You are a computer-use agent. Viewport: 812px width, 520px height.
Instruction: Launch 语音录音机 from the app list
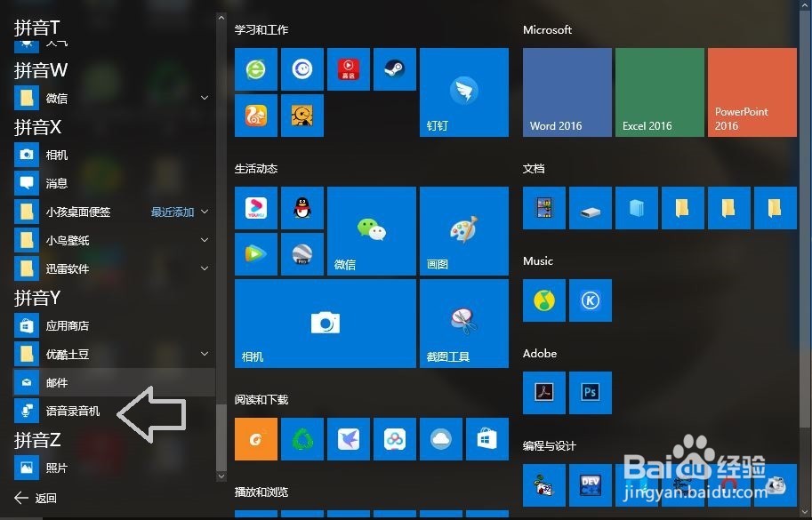(114, 411)
